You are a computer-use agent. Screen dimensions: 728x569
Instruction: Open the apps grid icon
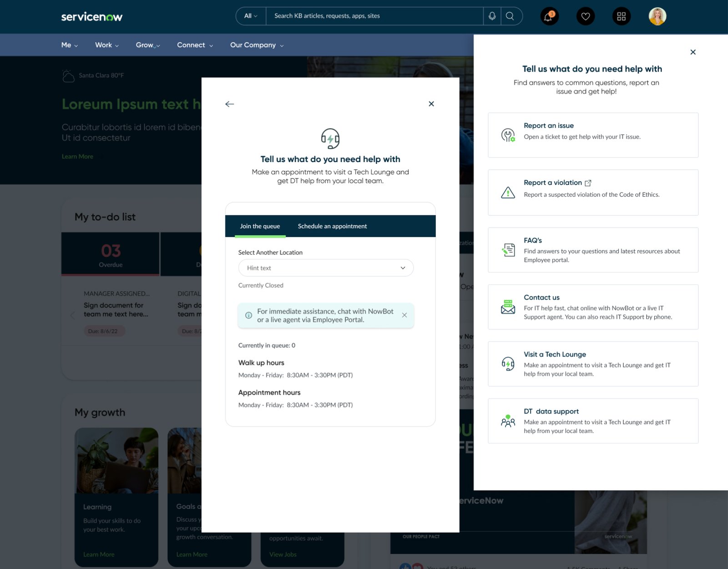pos(622,16)
